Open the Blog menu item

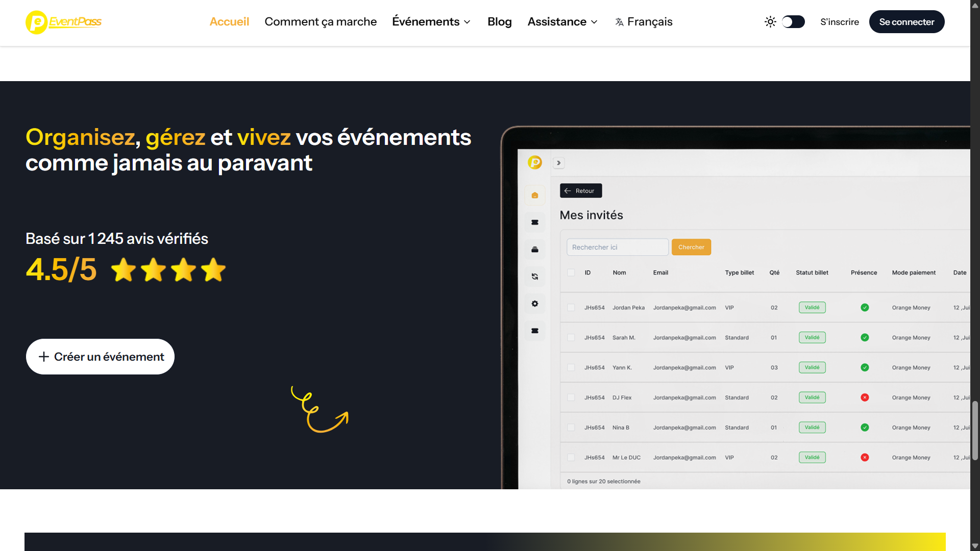pos(499,22)
